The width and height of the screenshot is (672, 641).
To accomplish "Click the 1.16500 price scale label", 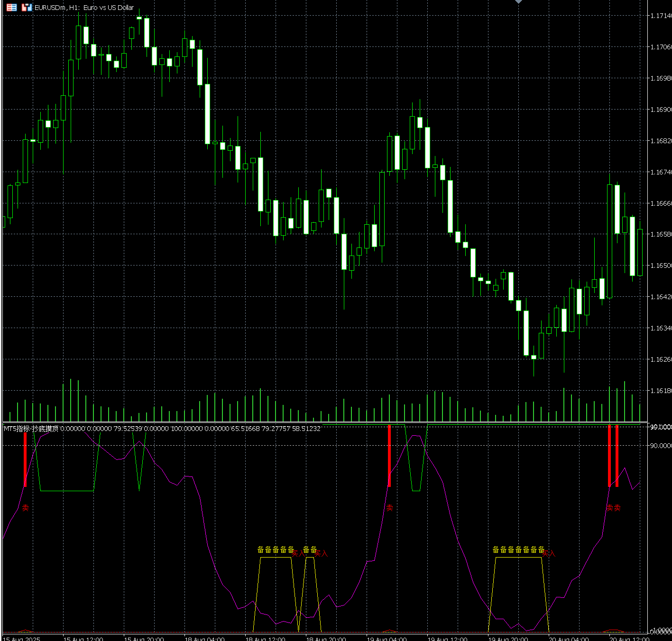I will point(661,266).
